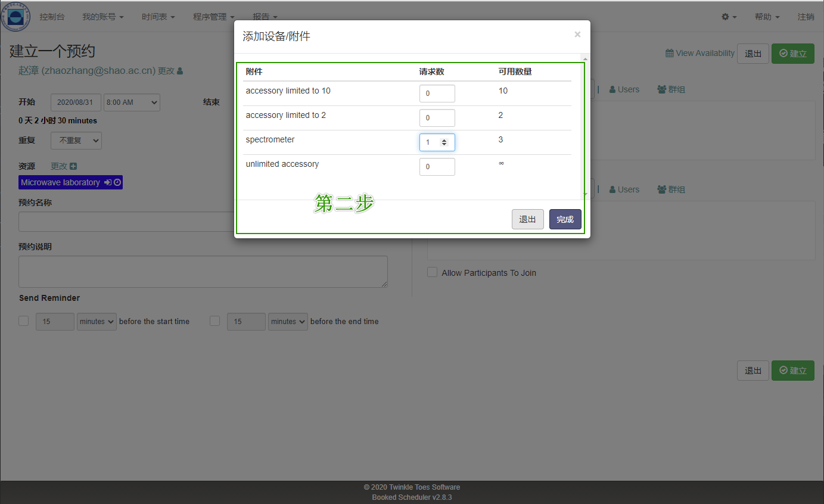Click the 完成 button in dialog

pos(565,219)
